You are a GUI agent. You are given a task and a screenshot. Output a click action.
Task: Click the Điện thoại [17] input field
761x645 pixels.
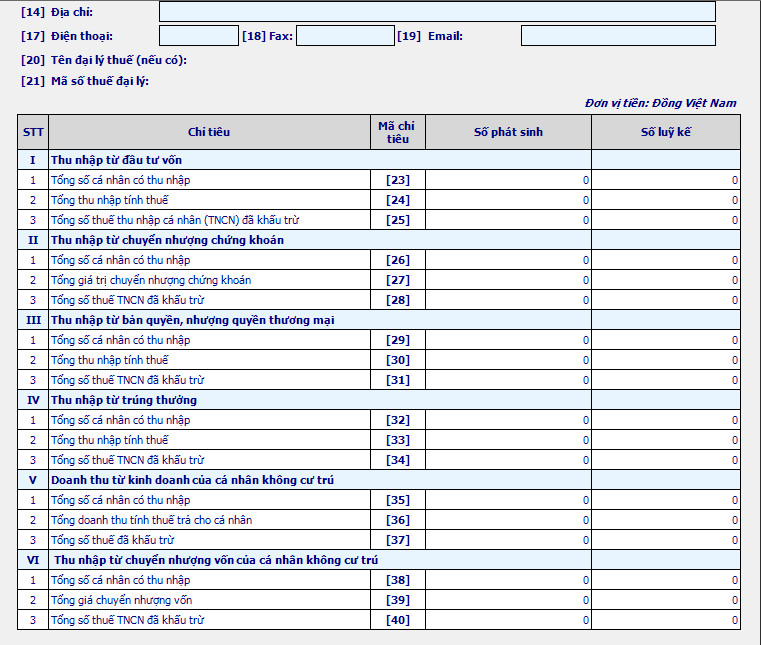[199, 36]
